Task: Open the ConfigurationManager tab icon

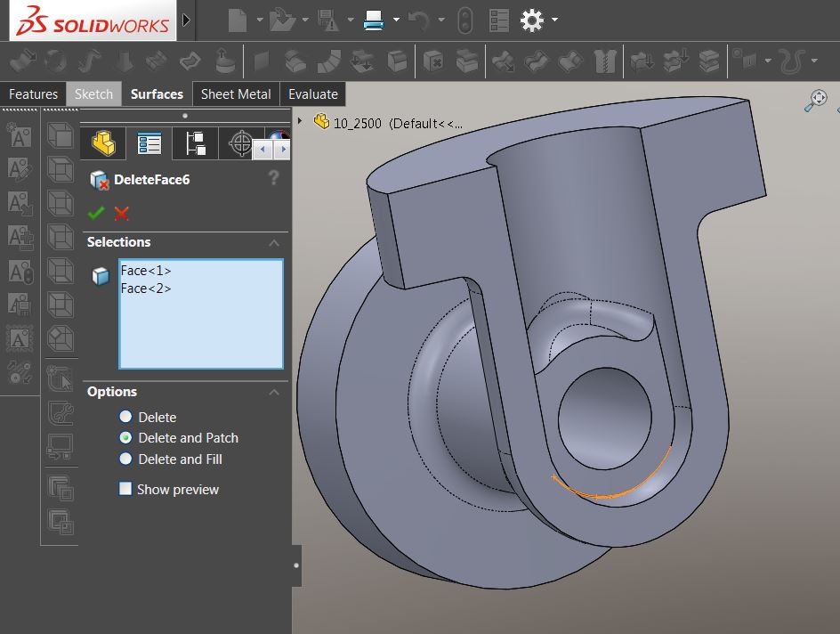Action: pyautogui.click(x=195, y=143)
